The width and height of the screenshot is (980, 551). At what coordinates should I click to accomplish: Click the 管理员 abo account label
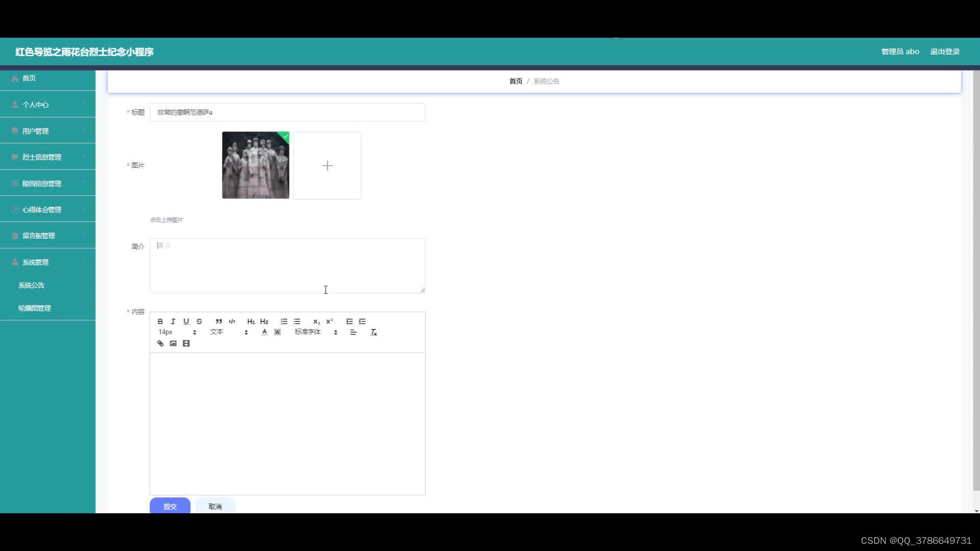tap(900, 52)
